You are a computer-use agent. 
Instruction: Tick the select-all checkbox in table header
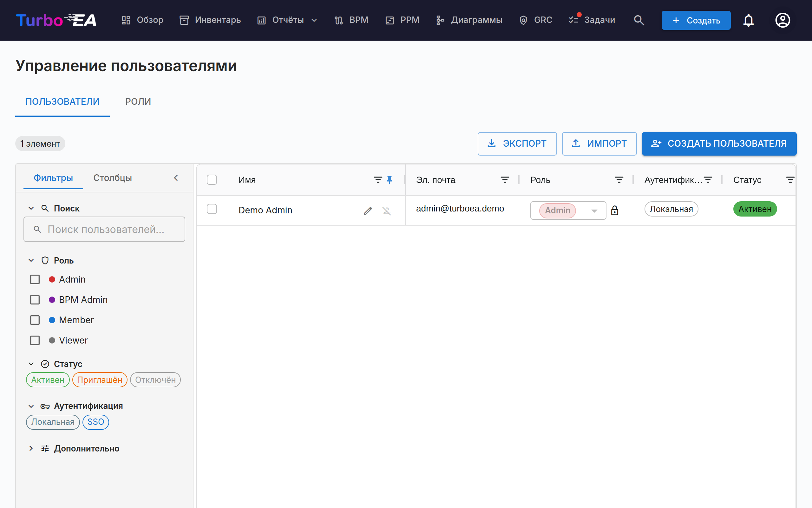point(212,180)
